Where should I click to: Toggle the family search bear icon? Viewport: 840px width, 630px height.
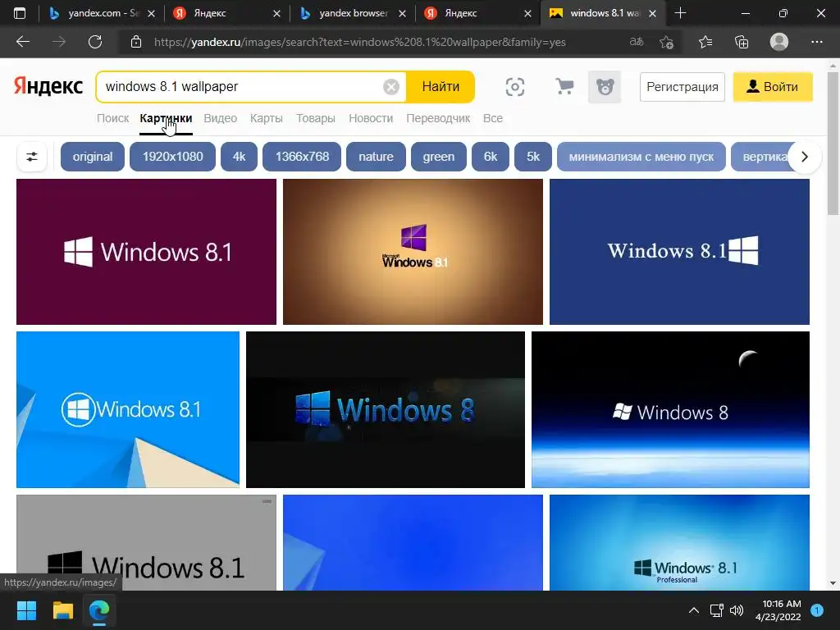[605, 87]
